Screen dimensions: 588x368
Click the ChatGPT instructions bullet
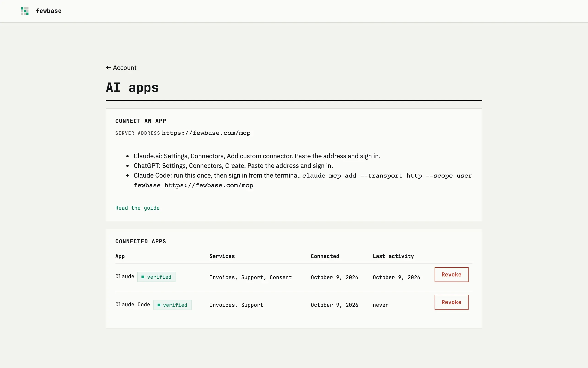[x=233, y=166]
